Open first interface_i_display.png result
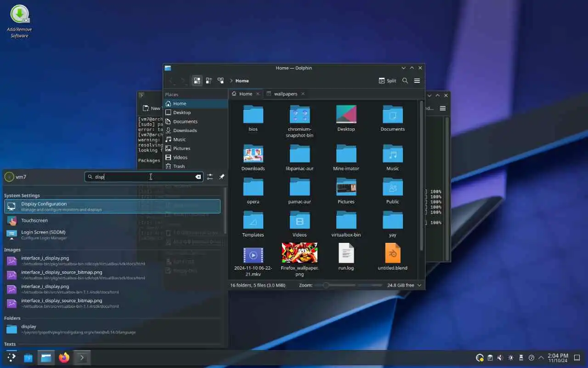Image resolution: width=588 pixels, height=368 pixels. [113, 261]
